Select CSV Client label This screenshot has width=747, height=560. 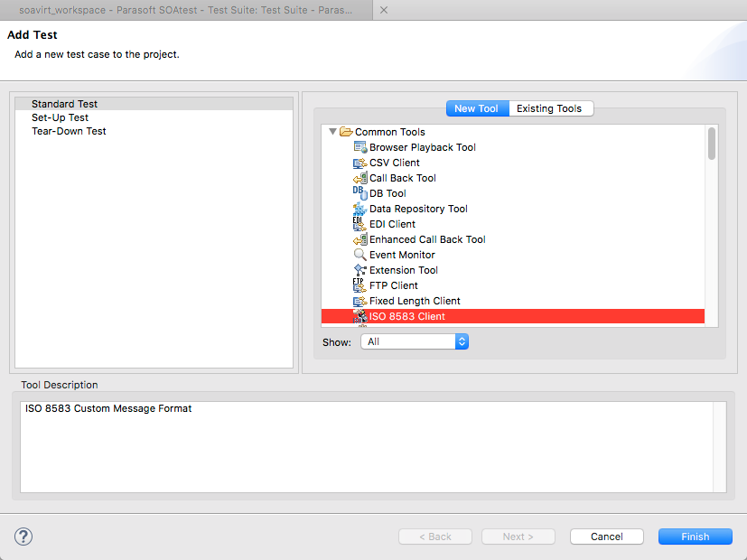coord(395,163)
